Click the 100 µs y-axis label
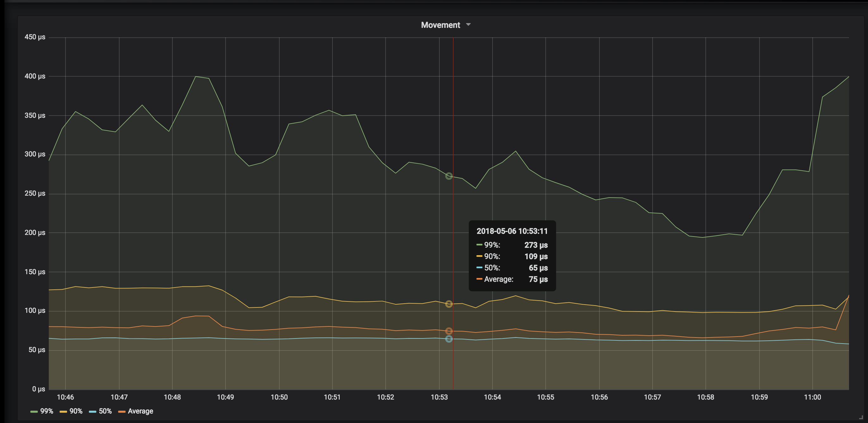The image size is (868, 423). [x=35, y=310]
